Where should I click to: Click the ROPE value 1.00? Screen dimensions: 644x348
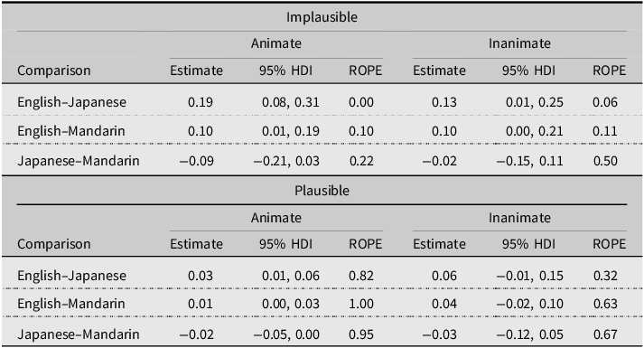click(x=361, y=304)
